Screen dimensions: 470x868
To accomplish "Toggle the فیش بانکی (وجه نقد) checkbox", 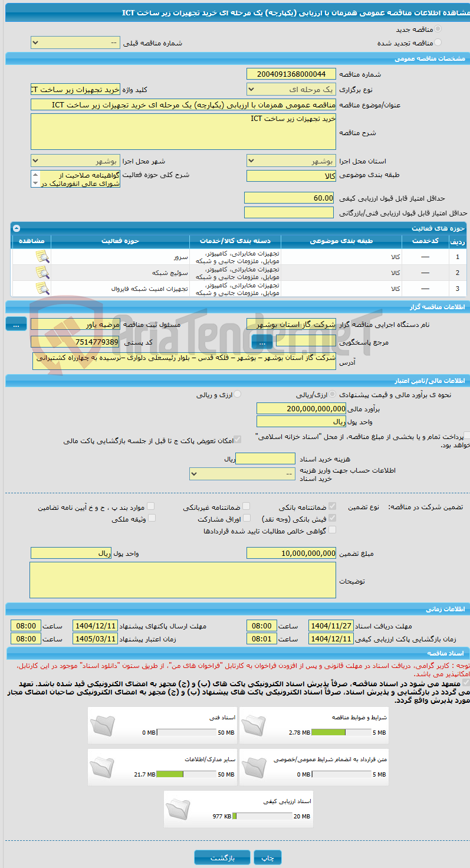I will tap(333, 518).
